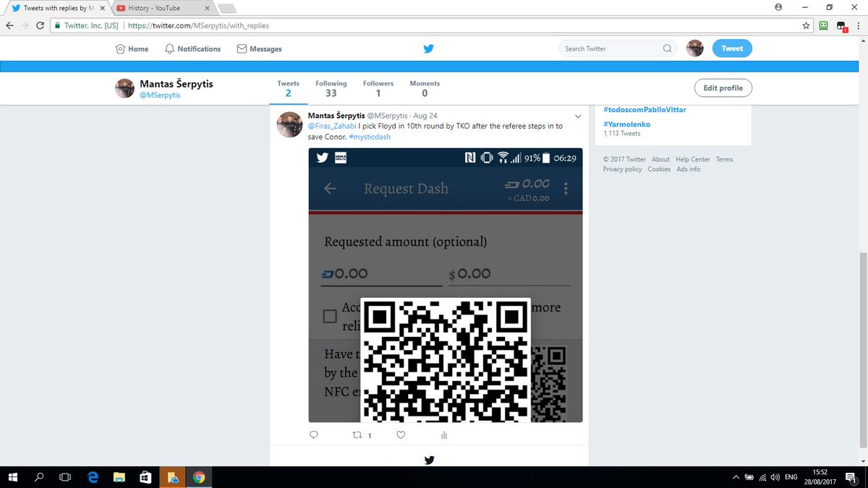Image resolution: width=868 pixels, height=488 pixels.
Task: Click the green extension icon in Chrome
Action: point(823,25)
